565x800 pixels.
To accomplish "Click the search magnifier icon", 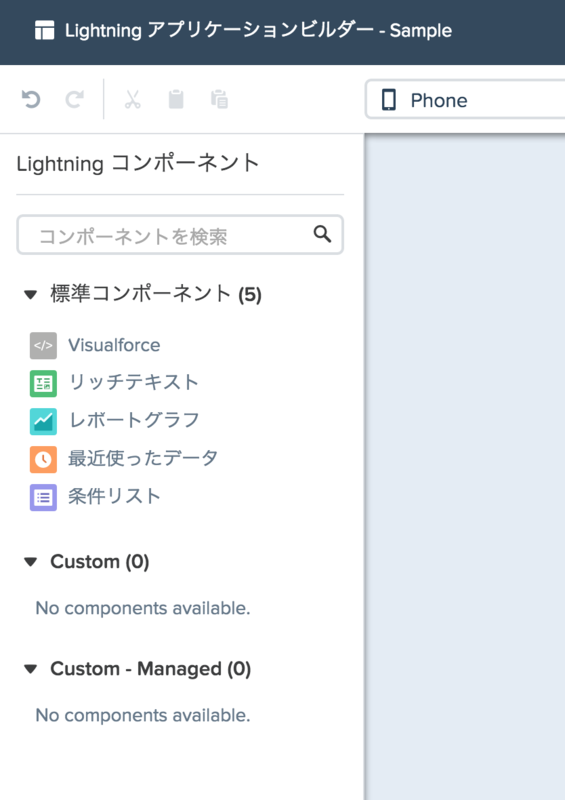I will 322,234.
